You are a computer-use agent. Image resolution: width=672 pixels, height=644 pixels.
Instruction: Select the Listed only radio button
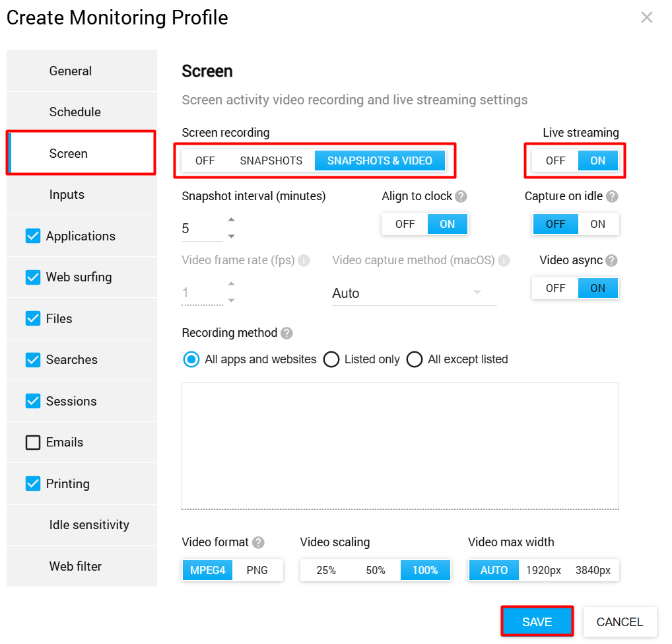tap(332, 359)
